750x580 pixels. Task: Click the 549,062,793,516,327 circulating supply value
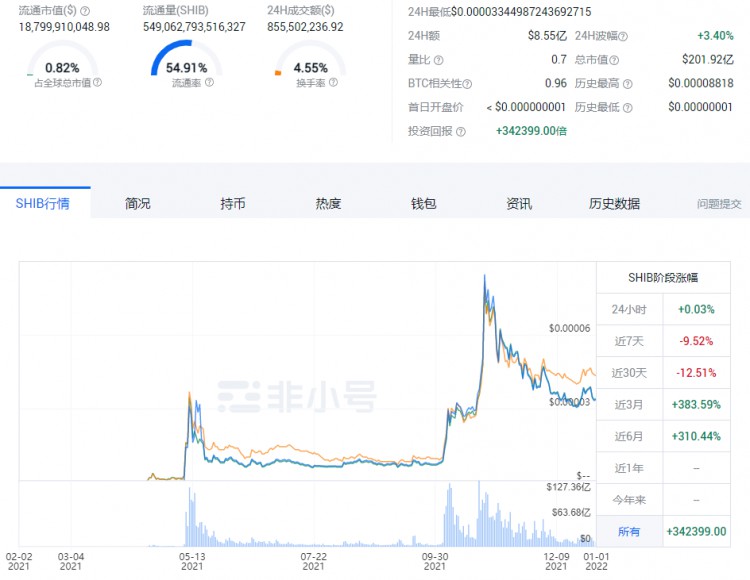pyautogui.click(x=194, y=27)
